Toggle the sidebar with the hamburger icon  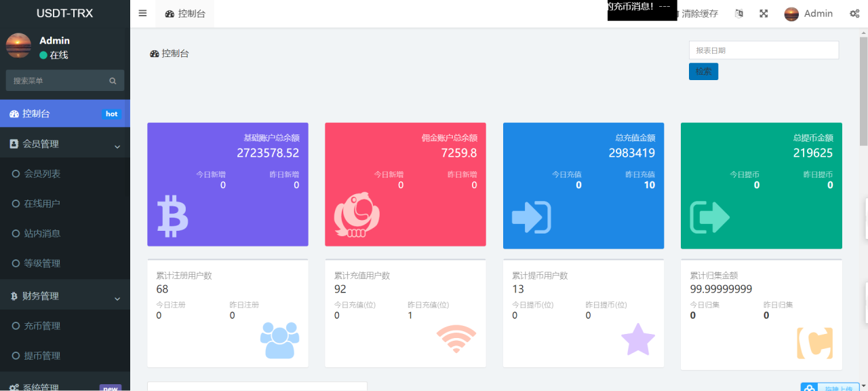point(142,12)
